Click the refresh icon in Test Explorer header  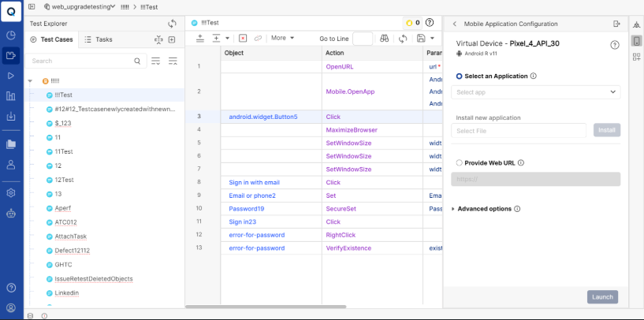(173, 24)
